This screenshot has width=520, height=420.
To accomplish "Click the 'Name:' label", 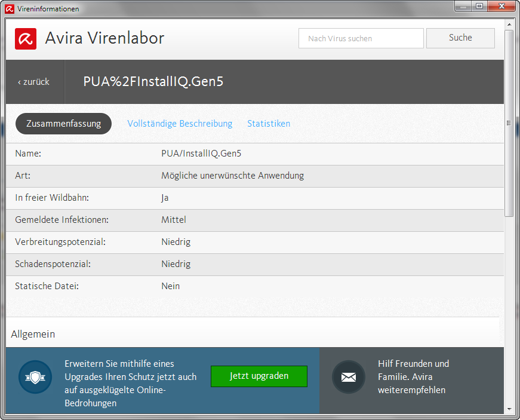I will [x=28, y=154].
